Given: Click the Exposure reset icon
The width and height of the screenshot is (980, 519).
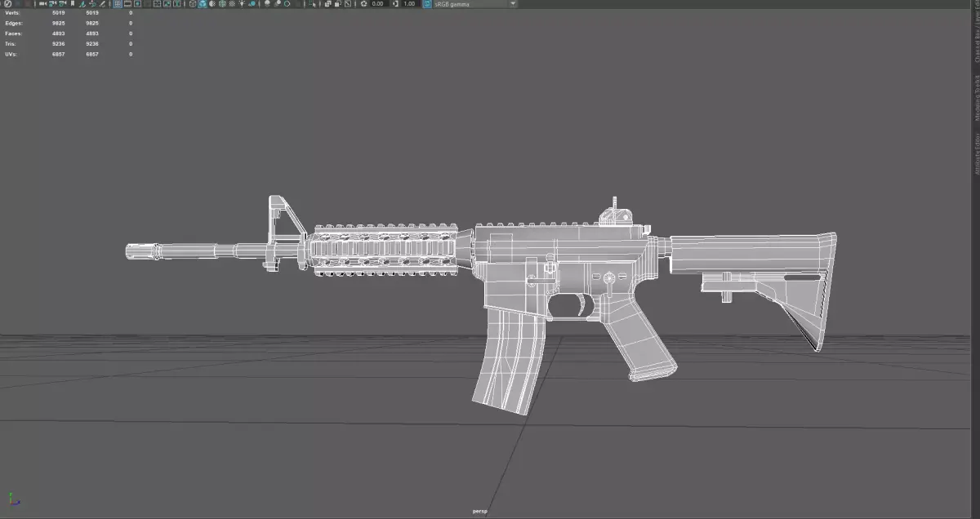Looking at the screenshot, I should point(363,4).
